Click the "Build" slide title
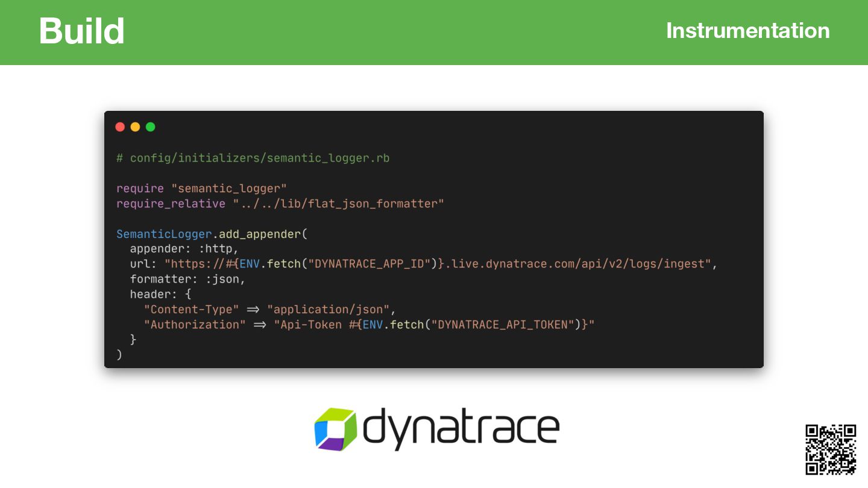 (81, 31)
